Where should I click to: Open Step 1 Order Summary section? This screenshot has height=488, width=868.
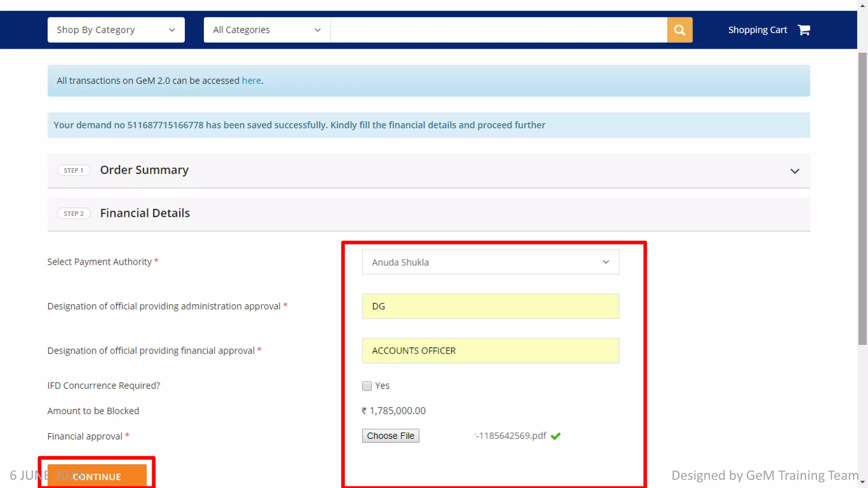(x=144, y=170)
